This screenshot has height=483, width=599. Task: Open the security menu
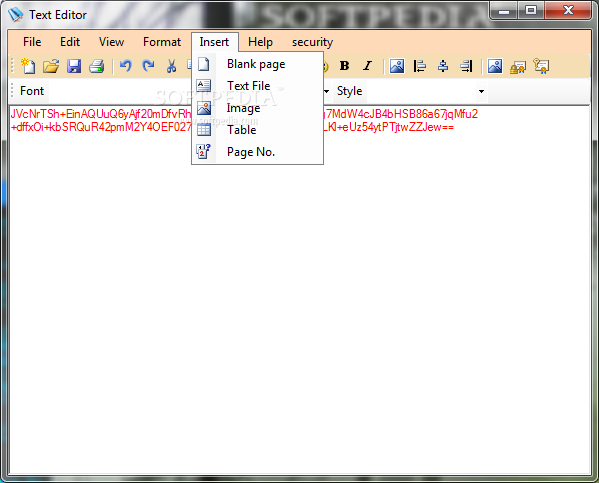click(312, 42)
